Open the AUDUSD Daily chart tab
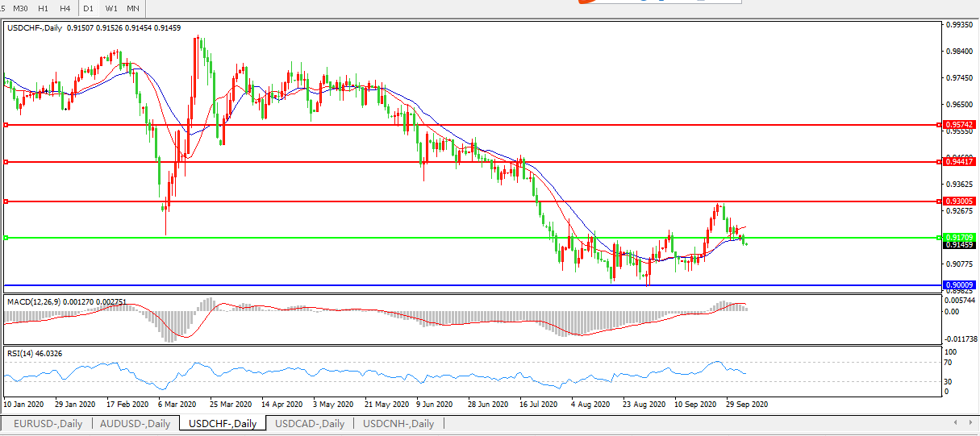The height and width of the screenshot is (436, 980). point(135,423)
